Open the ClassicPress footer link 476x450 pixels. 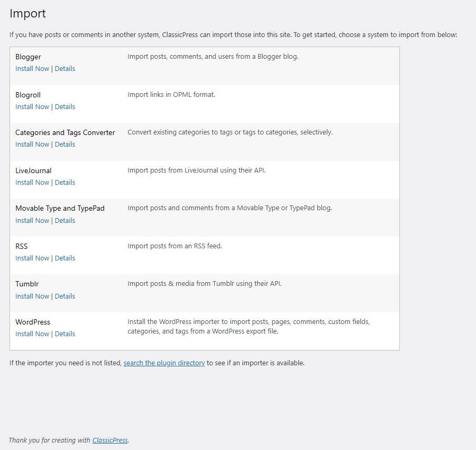[x=110, y=440]
